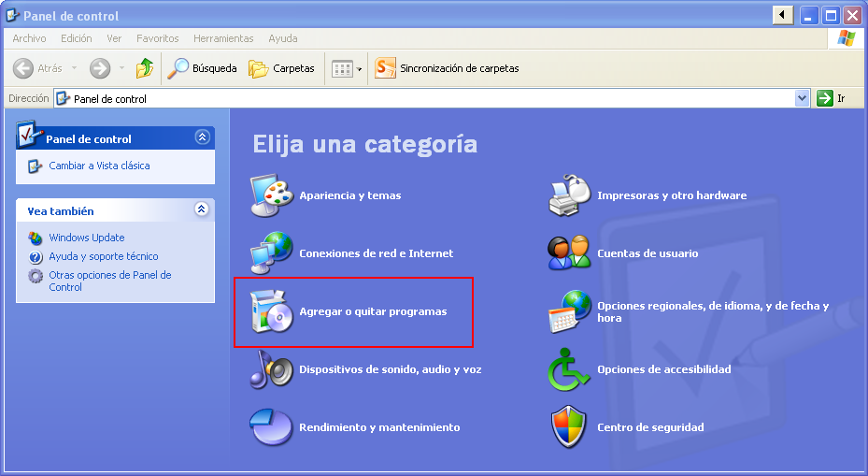Click the Dispositivos de sonido speaker icon
Screen dimensions: 868x476
272,369
